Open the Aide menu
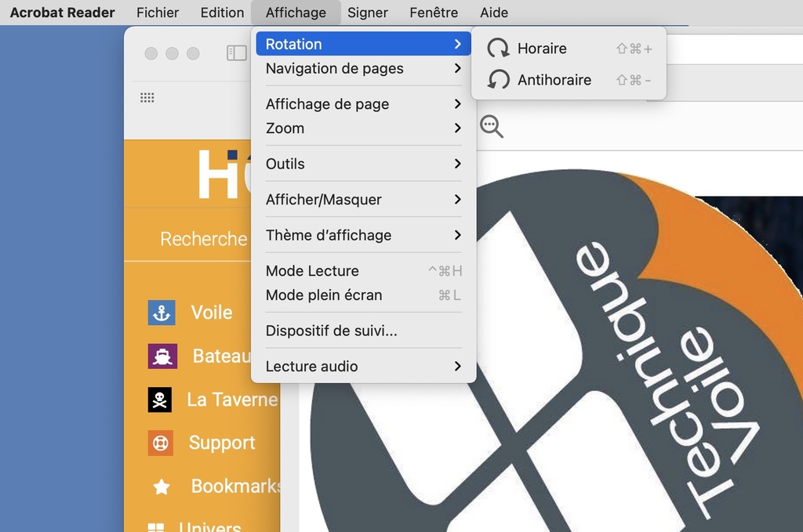This screenshot has width=803, height=532. click(x=494, y=13)
